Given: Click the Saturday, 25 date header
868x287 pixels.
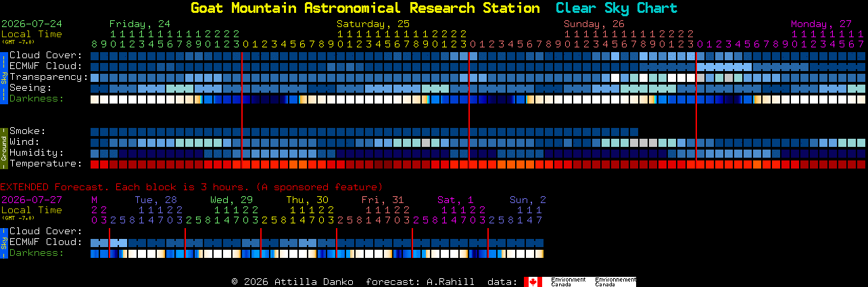Looking at the screenshot, I should point(373,24).
